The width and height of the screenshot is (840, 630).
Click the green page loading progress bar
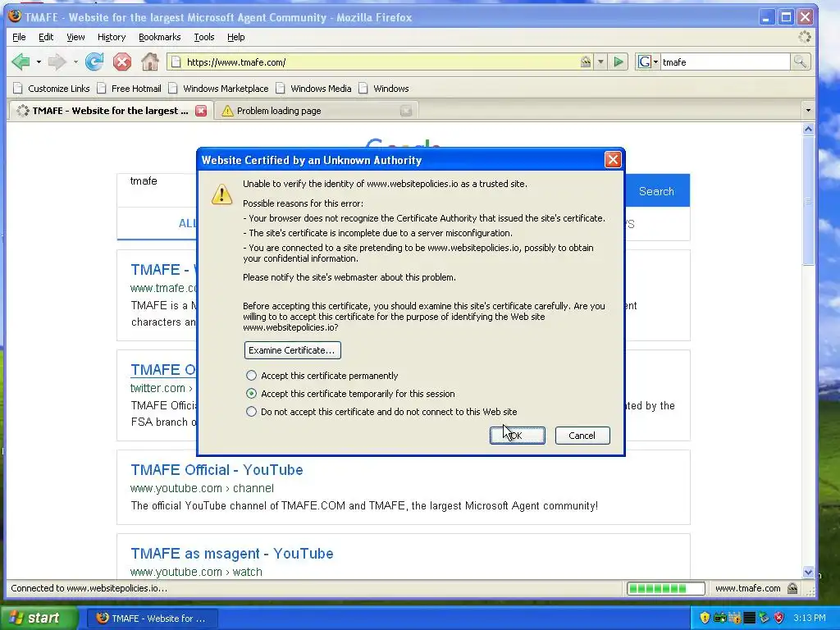[666, 588]
